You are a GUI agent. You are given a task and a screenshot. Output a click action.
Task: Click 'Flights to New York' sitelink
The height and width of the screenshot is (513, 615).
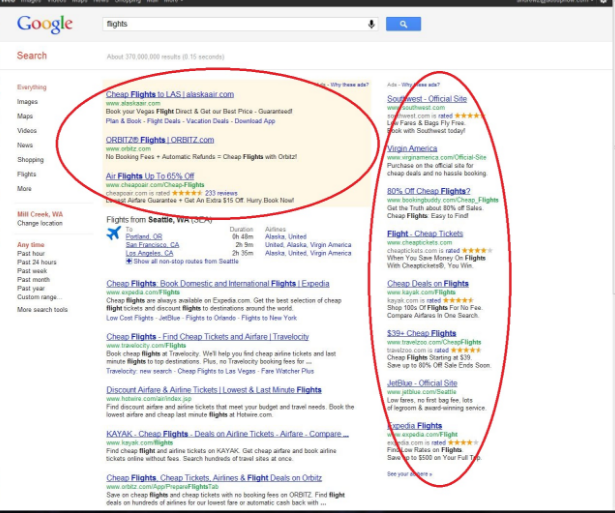(269, 318)
